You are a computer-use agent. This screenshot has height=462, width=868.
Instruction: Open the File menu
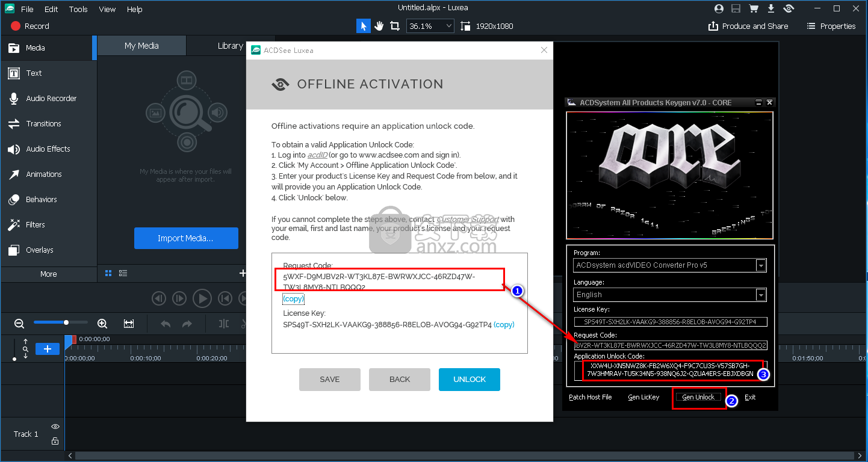pos(27,9)
